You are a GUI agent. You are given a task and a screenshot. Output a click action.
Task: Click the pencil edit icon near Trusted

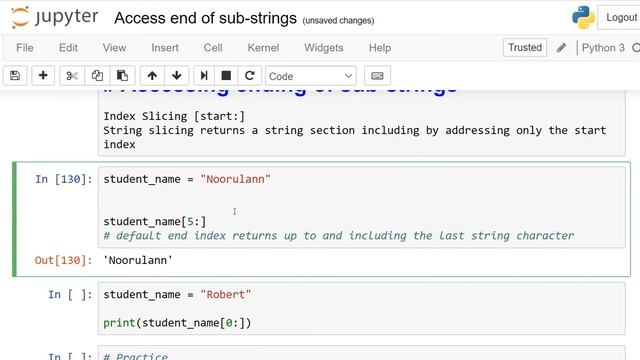click(561, 48)
